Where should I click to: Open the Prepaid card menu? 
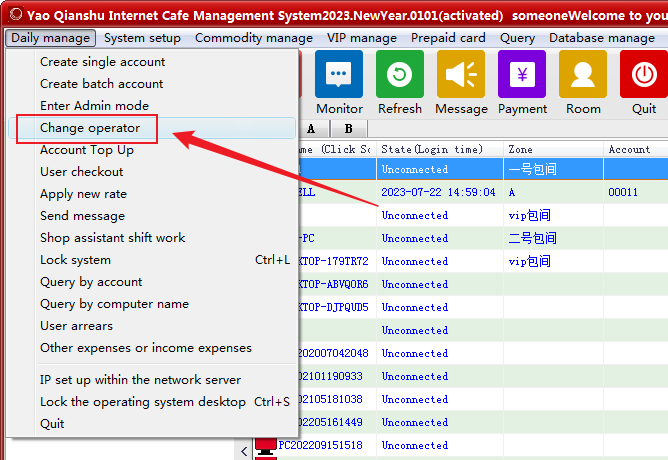tap(448, 38)
